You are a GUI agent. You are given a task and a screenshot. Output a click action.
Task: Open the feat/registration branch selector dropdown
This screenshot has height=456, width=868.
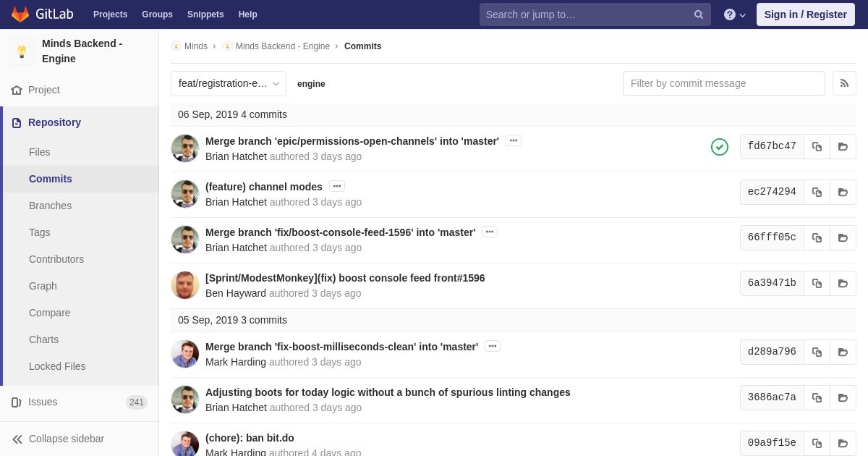click(x=229, y=83)
